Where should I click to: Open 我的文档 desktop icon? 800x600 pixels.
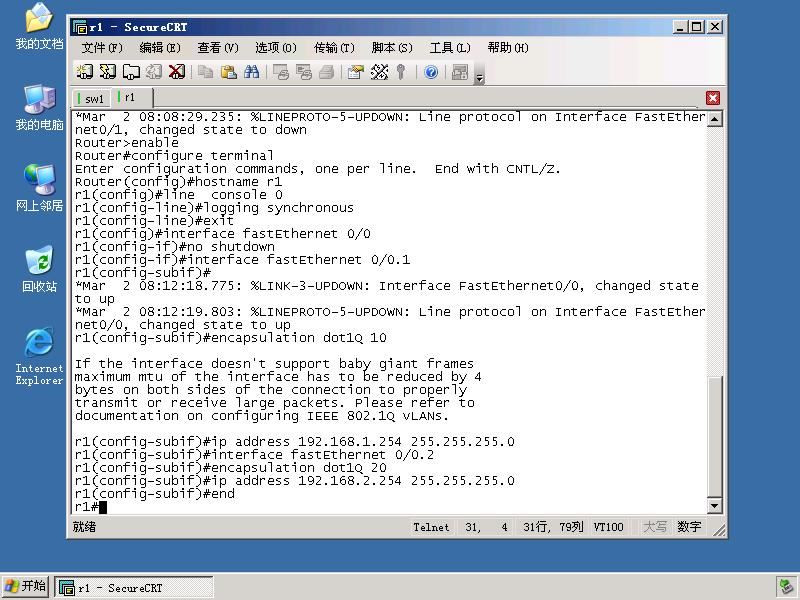(x=39, y=27)
